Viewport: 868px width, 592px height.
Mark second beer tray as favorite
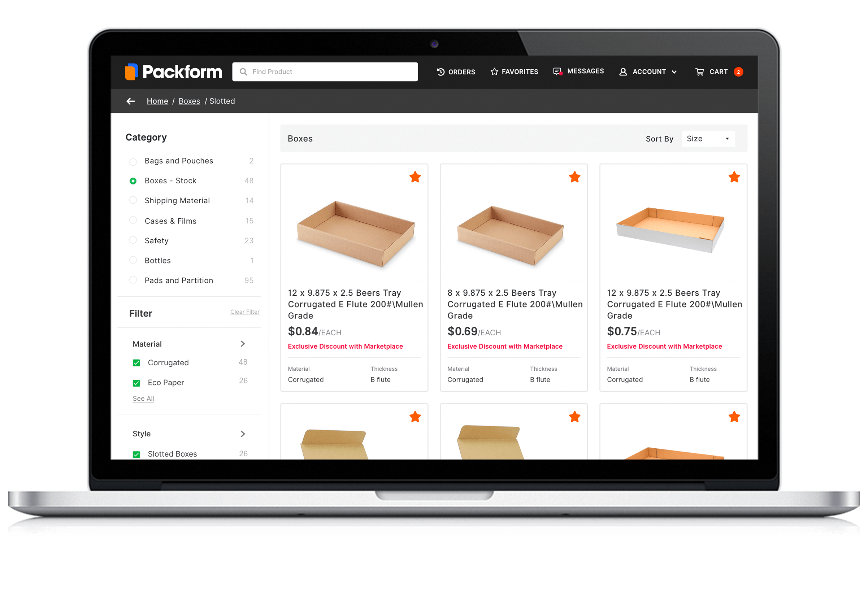click(x=574, y=177)
